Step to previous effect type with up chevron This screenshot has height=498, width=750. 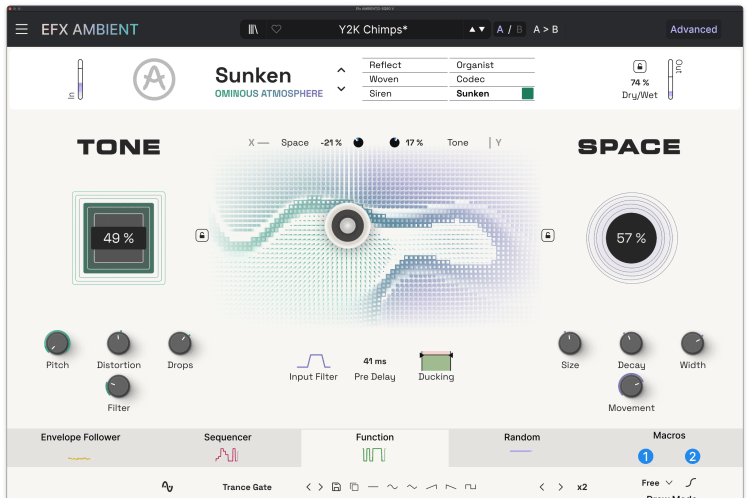[341, 70]
